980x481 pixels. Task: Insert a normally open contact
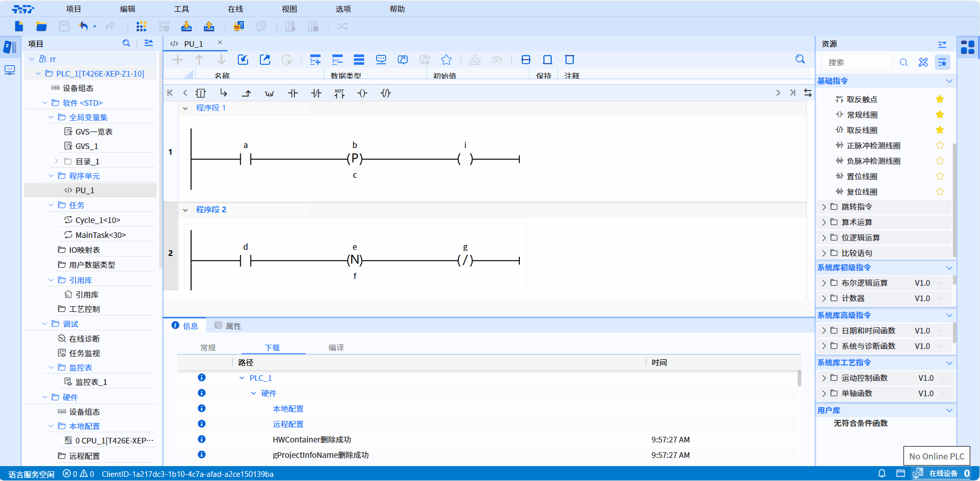click(x=293, y=93)
